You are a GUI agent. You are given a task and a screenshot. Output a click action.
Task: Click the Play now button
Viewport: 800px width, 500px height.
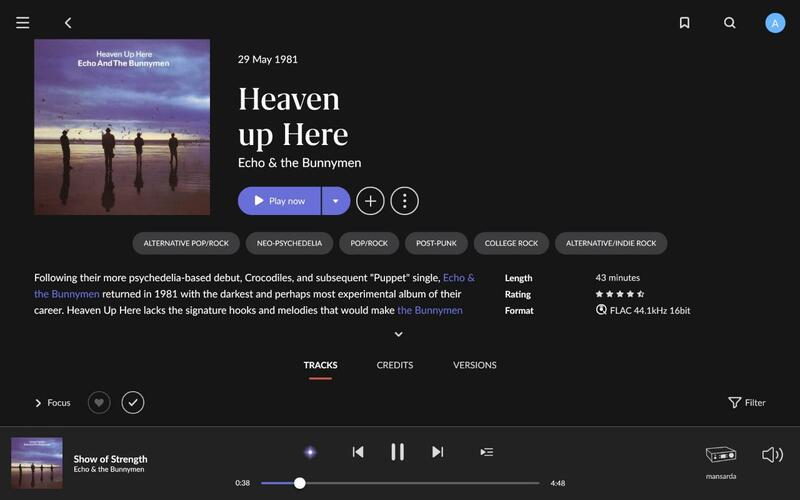pyautogui.click(x=280, y=201)
